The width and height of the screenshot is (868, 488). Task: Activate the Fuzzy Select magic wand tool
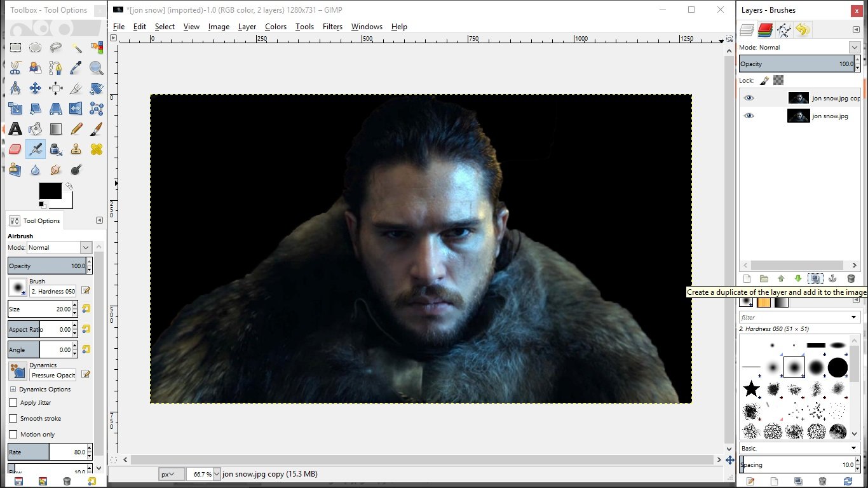(76, 48)
